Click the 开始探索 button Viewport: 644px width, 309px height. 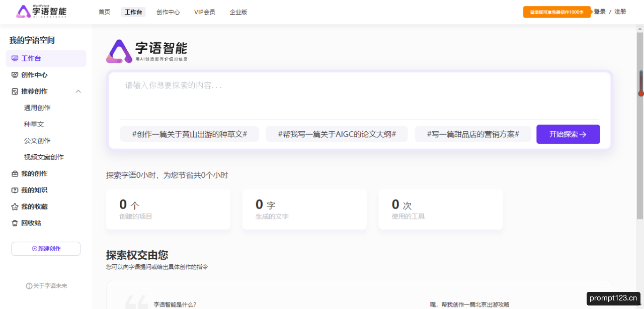(x=568, y=134)
